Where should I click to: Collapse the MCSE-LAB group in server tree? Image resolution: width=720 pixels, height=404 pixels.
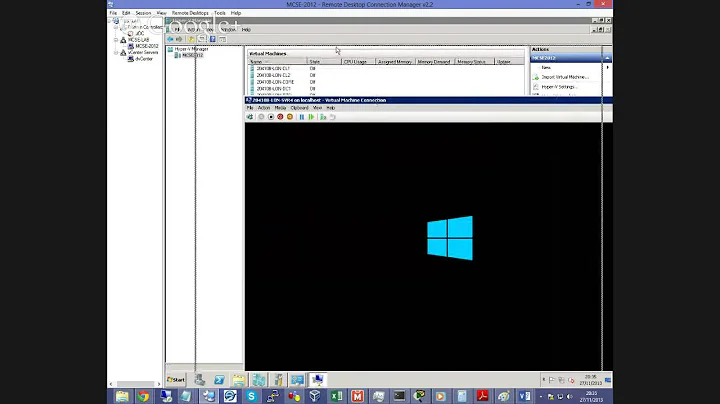tap(116, 40)
